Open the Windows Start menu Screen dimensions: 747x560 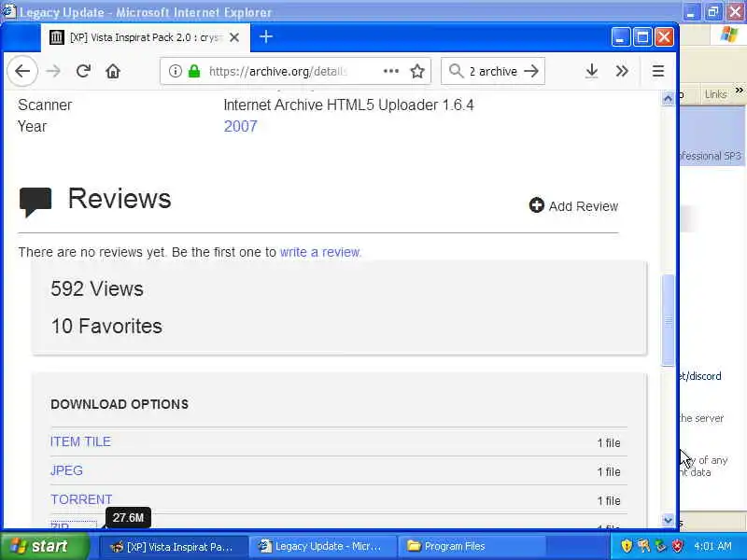44,546
